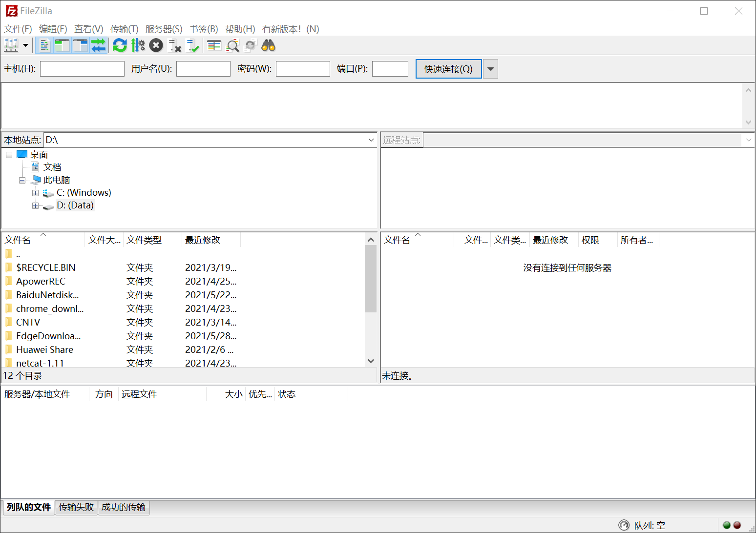Collapse the 此电脑 tree node
The height and width of the screenshot is (533, 756).
(x=22, y=180)
